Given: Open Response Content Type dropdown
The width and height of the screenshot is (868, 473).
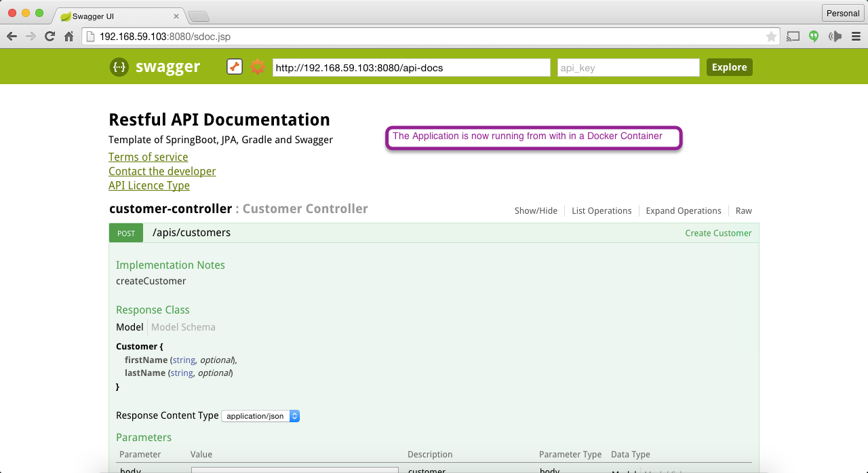Looking at the screenshot, I should (260, 416).
